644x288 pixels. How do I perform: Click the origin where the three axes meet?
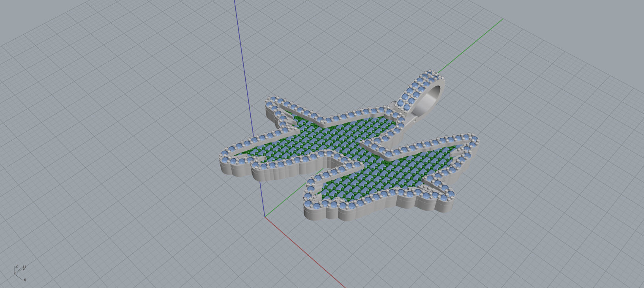click(265, 217)
